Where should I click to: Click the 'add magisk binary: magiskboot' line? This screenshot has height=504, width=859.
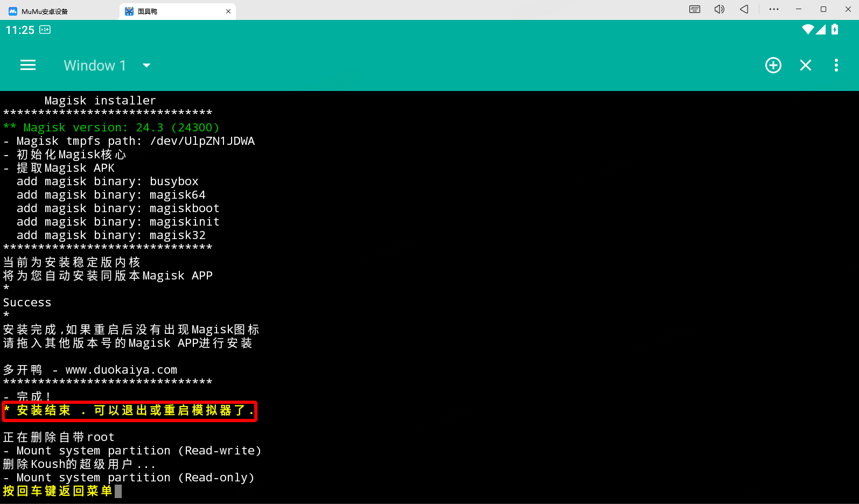pos(118,208)
